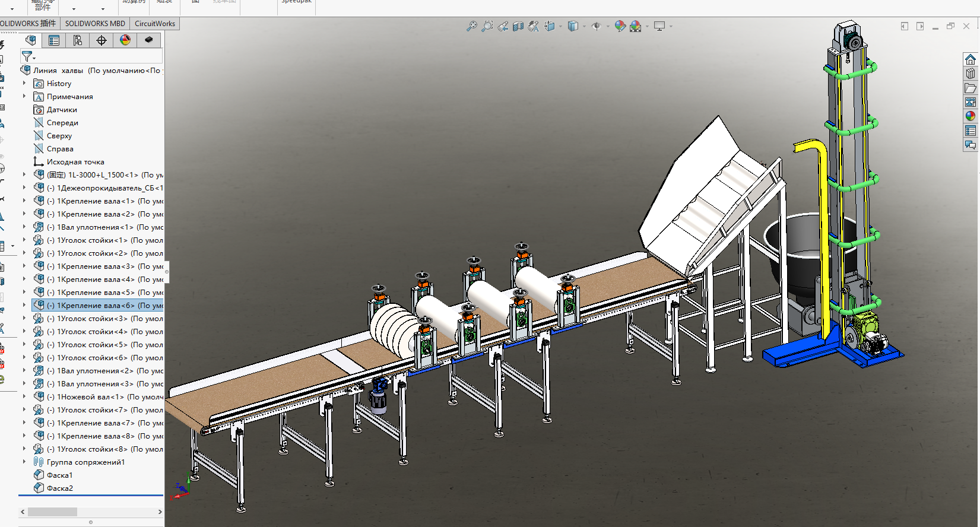Click the Zoom to Fit icon
This screenshot has height=527, width=980.
tap(472, 26)
